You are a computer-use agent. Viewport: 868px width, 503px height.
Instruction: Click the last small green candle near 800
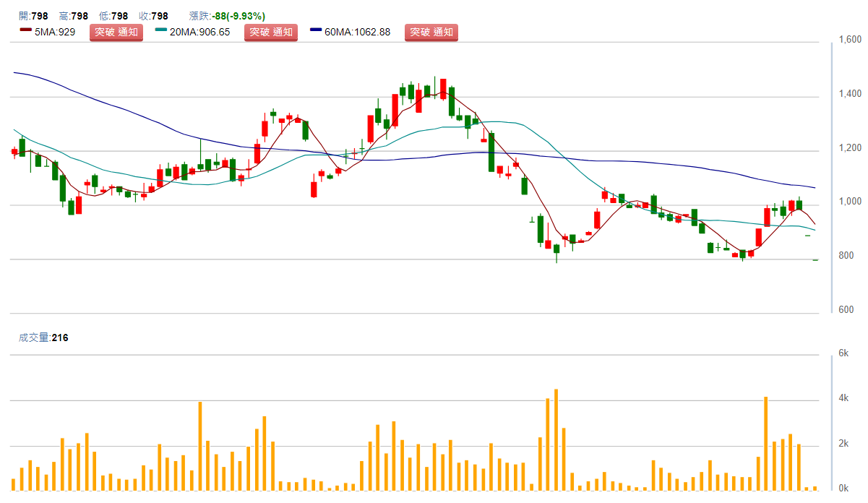click(x=815, y=259)
